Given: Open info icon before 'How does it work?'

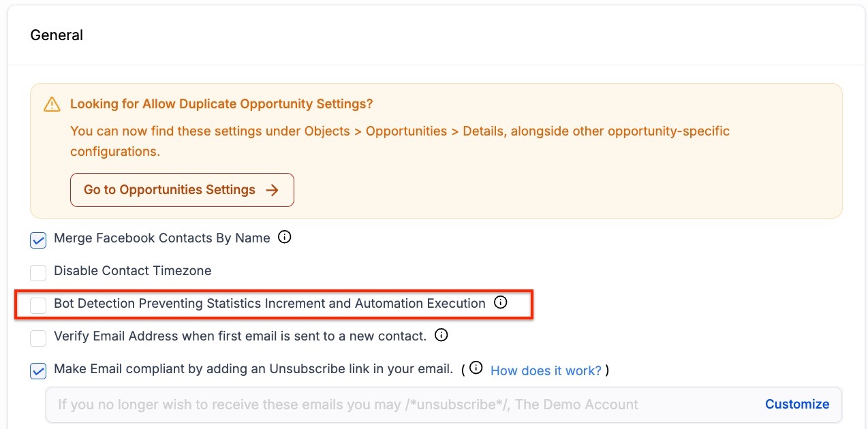Looking at the screenshot, I should [476, 368].
